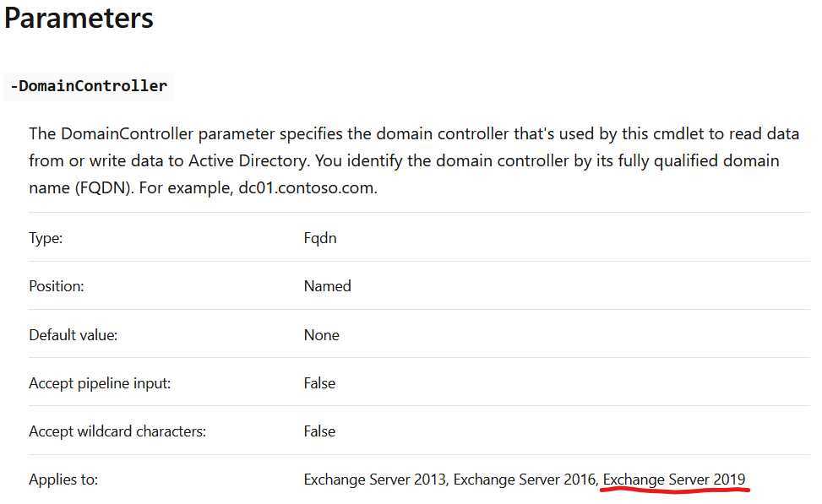Click the underlined Exchange Server 2019
Image resolution: width=822 pixels, height=504 pixels.
tap(674, 480)
